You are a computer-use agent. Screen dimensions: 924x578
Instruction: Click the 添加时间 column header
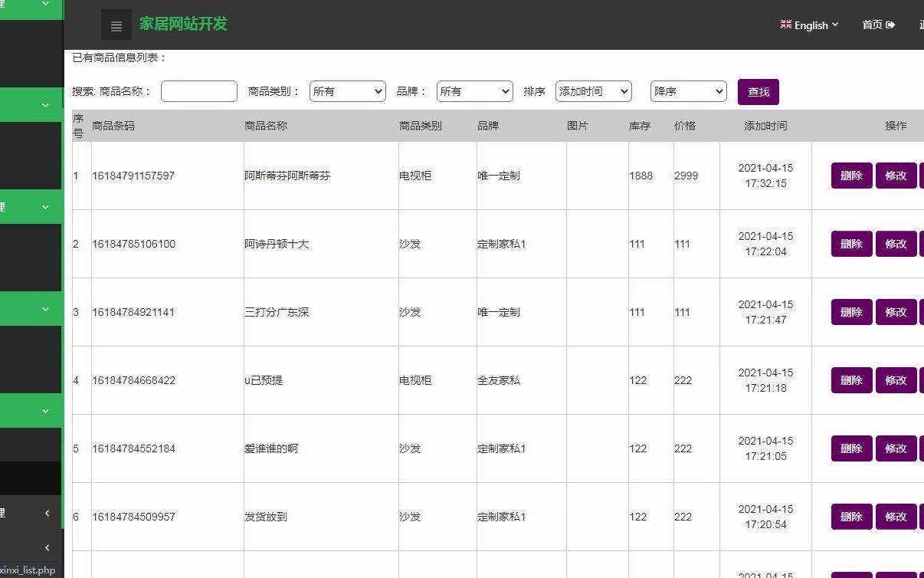pos(765,126)
